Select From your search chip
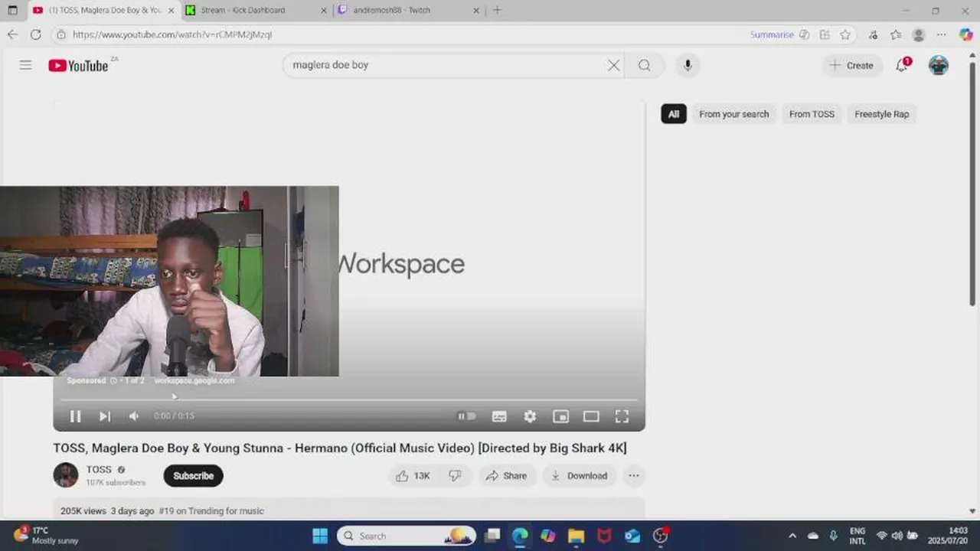The height and width of the screenshot is (551, 980). click(x=733, y=114)
